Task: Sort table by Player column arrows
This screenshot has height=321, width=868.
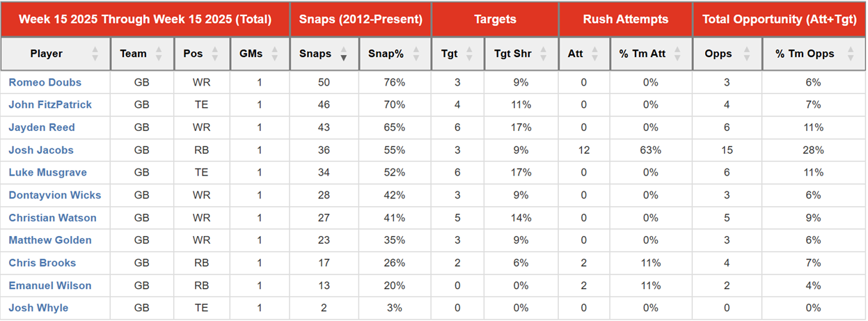Action: [95, 54]
